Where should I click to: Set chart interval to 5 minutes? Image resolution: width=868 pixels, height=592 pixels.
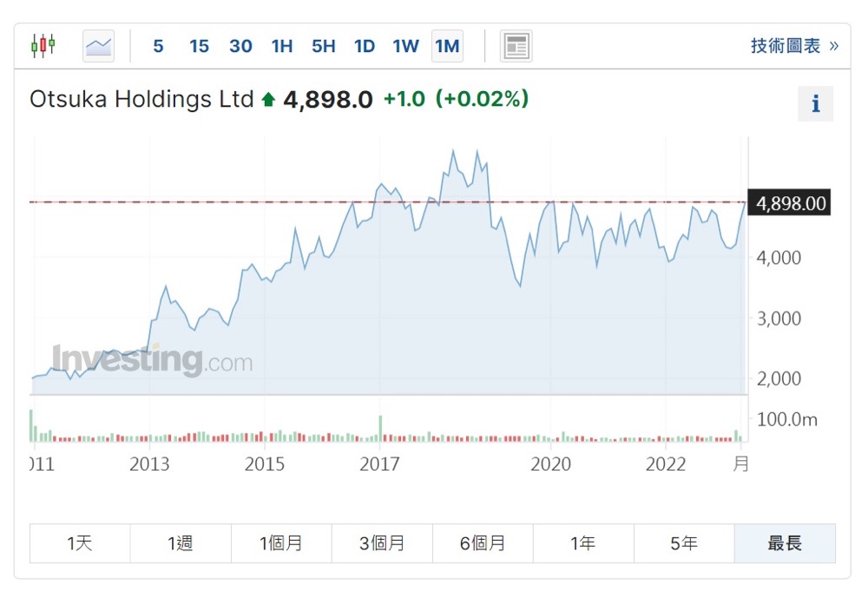pos(158,46)
